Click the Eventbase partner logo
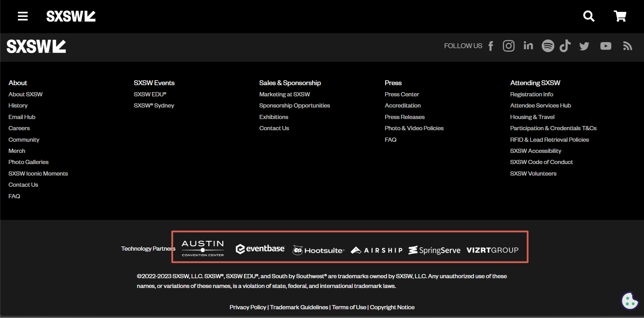The width and height of the screenshot is (644, 318). 260,249
